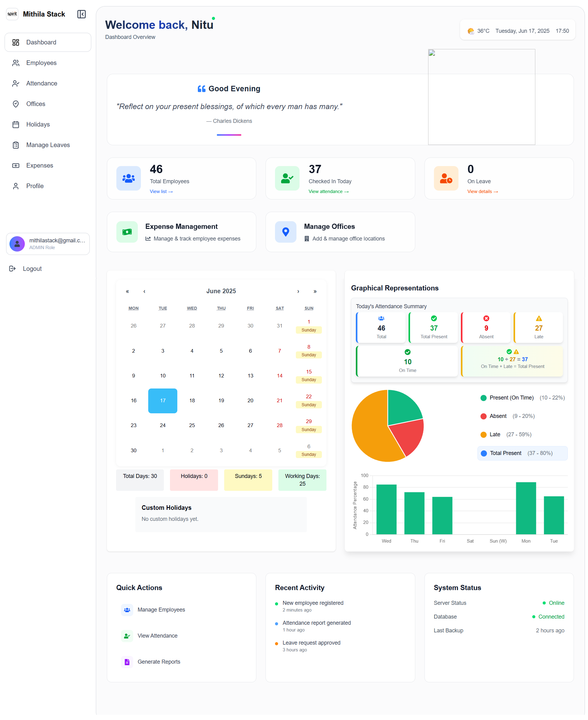Screen dimensions: 588x720
Task: Click View details under On Leave
Action: coord(482,191)
